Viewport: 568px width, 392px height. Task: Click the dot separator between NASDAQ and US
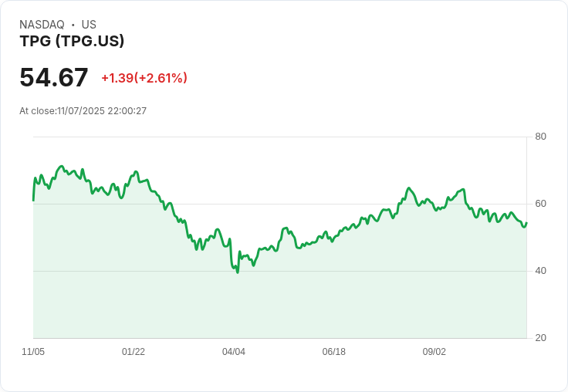click(x=73, y=25)
